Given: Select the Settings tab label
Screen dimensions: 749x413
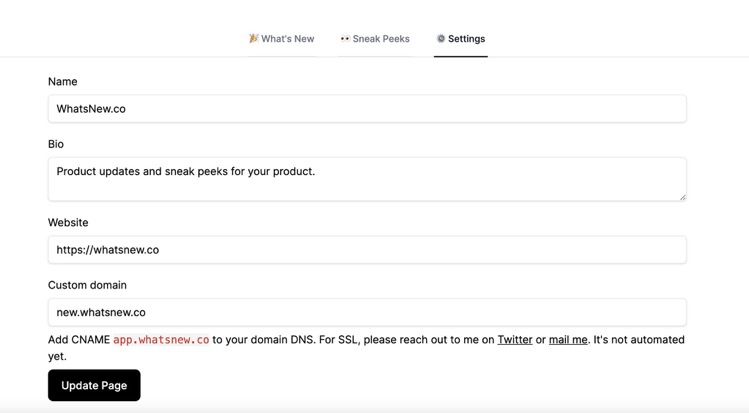Looking at the screenshot, I should [467, 39].
